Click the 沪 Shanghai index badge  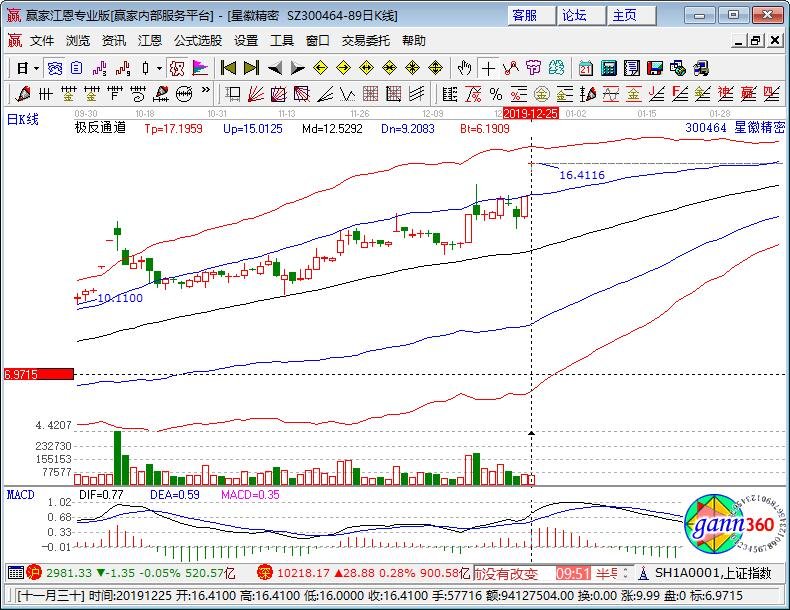[34, 573]
